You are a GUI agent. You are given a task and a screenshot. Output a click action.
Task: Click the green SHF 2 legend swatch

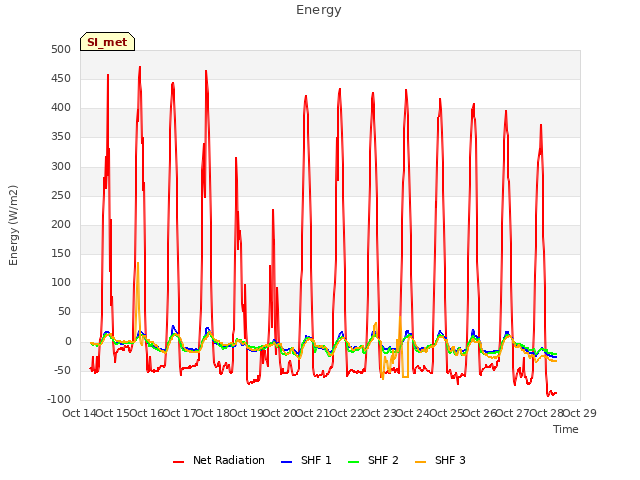353,462
